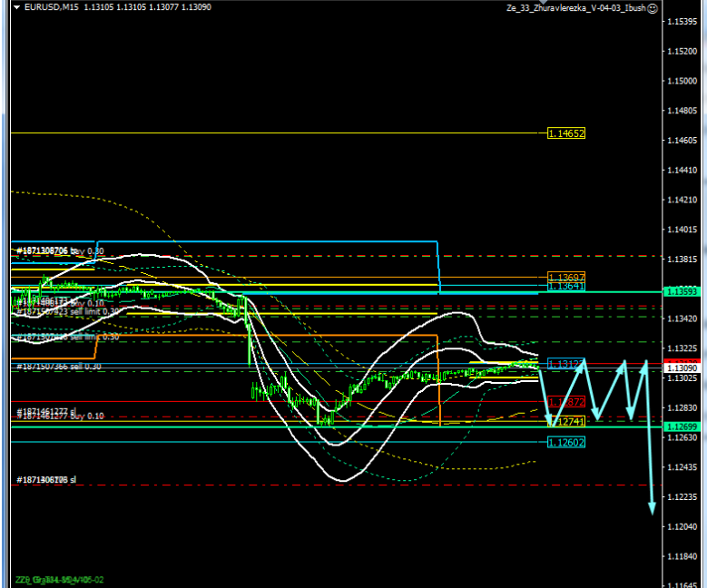Viewport: 707px width, 588px height.
Task: Select order #1871461277 buy 0.10 label
Action: pos(60,416)
